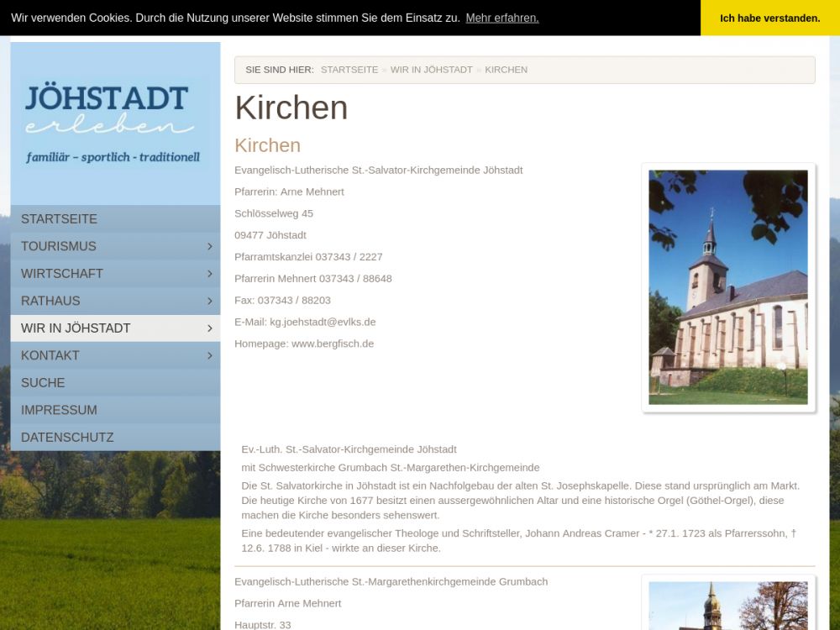The image size is (840, 630).
Task: Expand the Wir in Jöhstadt chevron
Action: pyautogui.click(x=209, y=328)
